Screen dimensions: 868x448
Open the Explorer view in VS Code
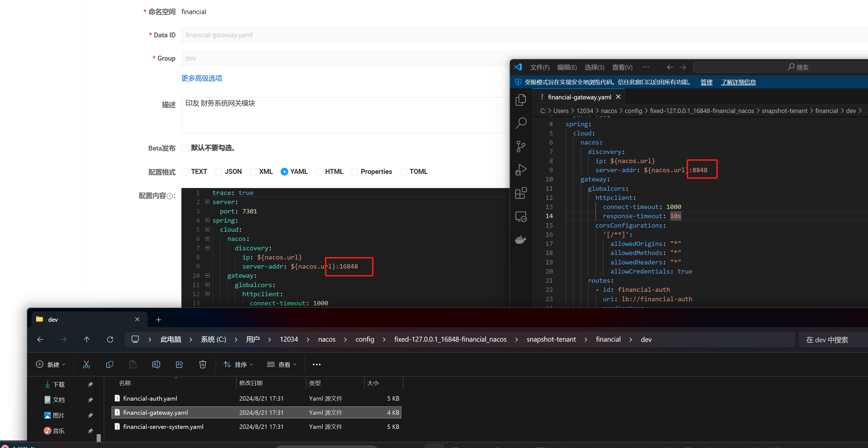point(521,100)
